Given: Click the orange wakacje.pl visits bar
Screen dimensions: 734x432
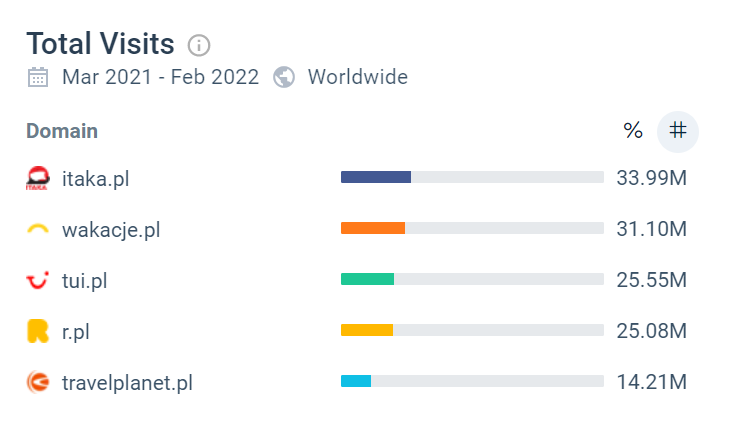Looking at the screenshot, I should [373, 228].
